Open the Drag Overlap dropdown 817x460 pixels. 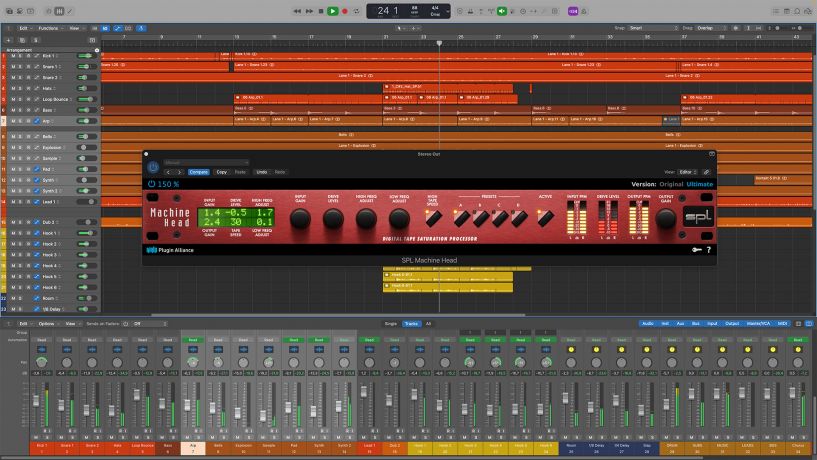pyautogui.click(x=709, y=28)
